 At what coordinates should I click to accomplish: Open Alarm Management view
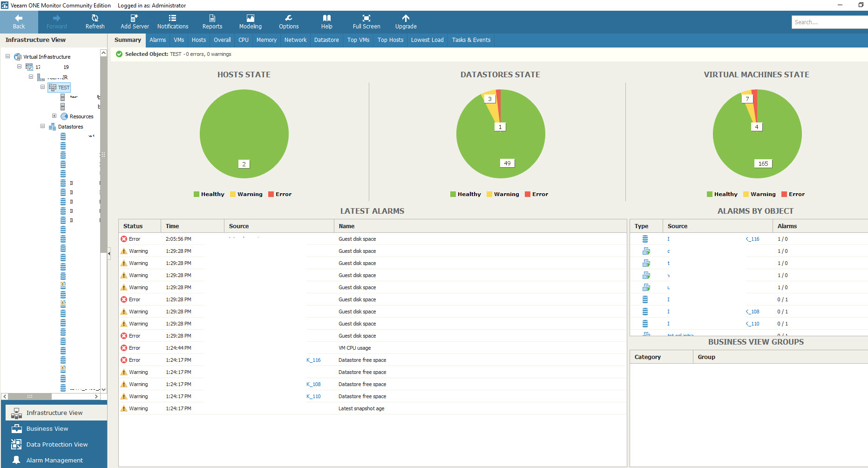tap(54, 460)
